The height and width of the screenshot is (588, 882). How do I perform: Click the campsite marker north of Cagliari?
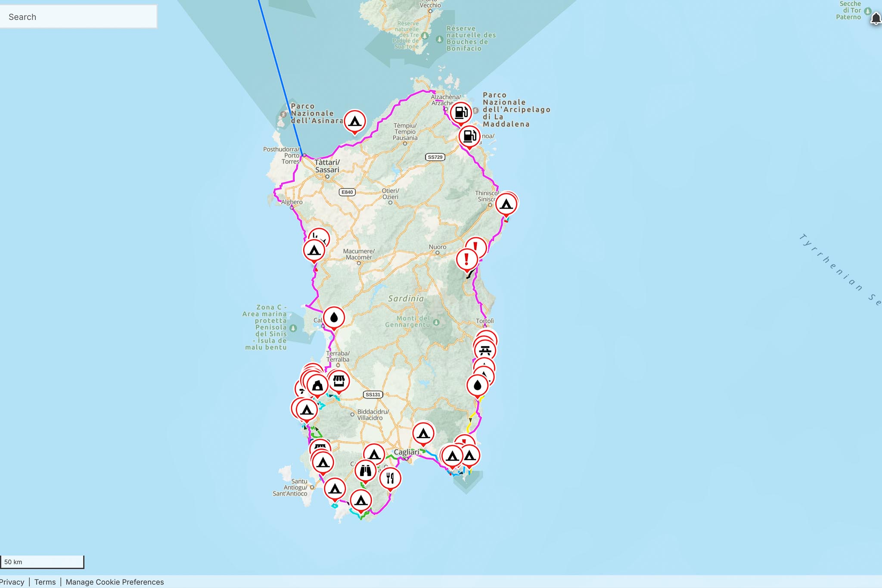[423, 433]
